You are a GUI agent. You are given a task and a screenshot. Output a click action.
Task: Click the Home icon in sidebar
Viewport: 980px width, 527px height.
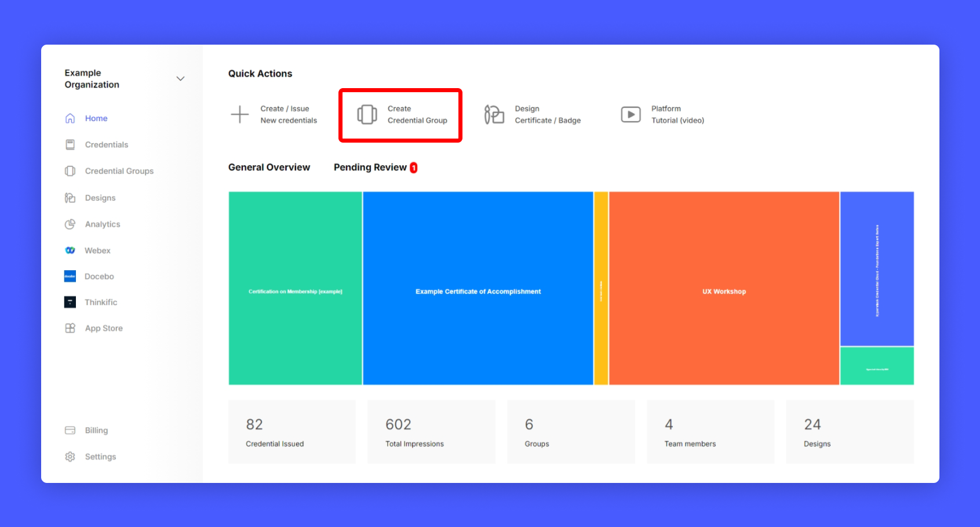pos(70,118)
